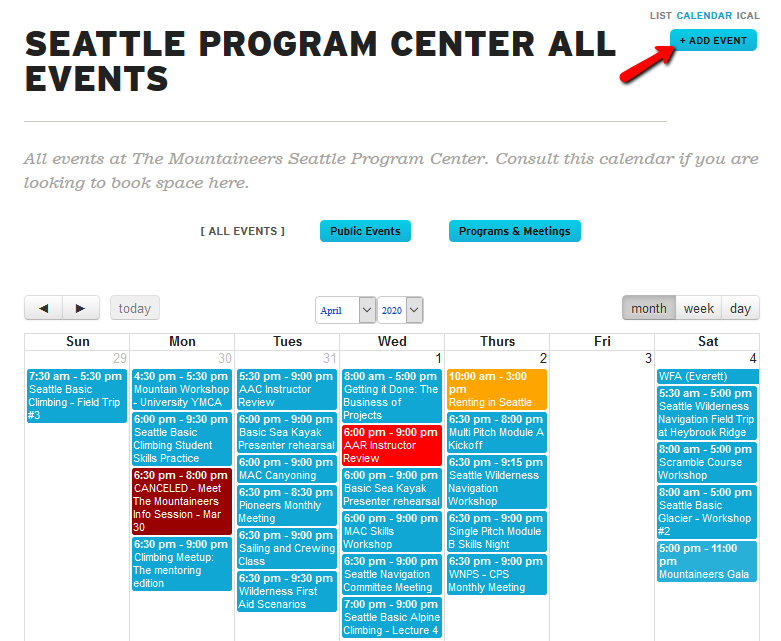781x641 pixels.
Task: Switch to List view link
Action: tap(660, 16)
